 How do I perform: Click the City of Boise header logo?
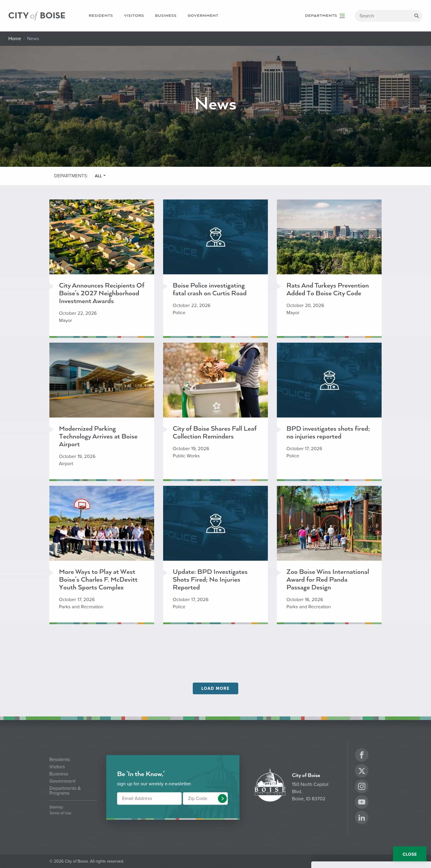pos(37,16)
